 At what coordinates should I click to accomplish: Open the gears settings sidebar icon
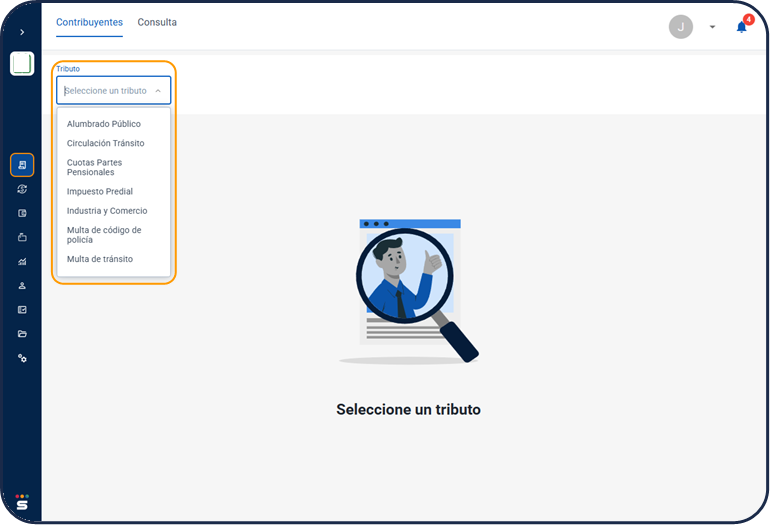click(x=22, y=358)
